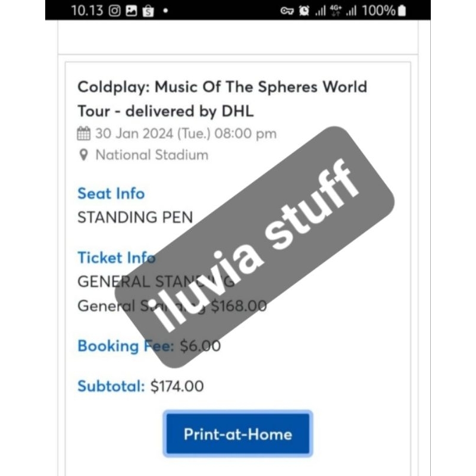This screenshot has width=476, height=476.
Task: Select the Seat Info heading
Action: (111, 193)
